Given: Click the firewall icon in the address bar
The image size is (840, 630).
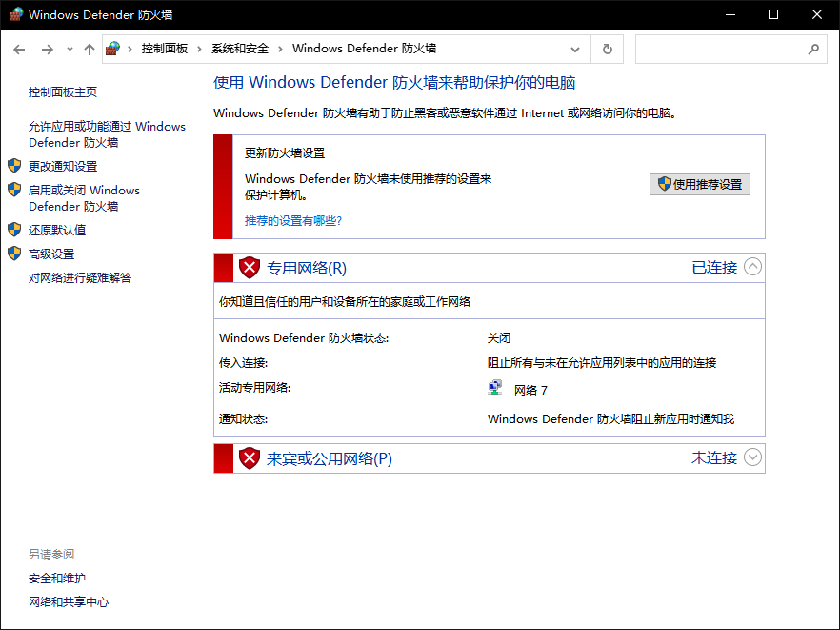Looking at the screenshot, I should (x=112, y=49).
